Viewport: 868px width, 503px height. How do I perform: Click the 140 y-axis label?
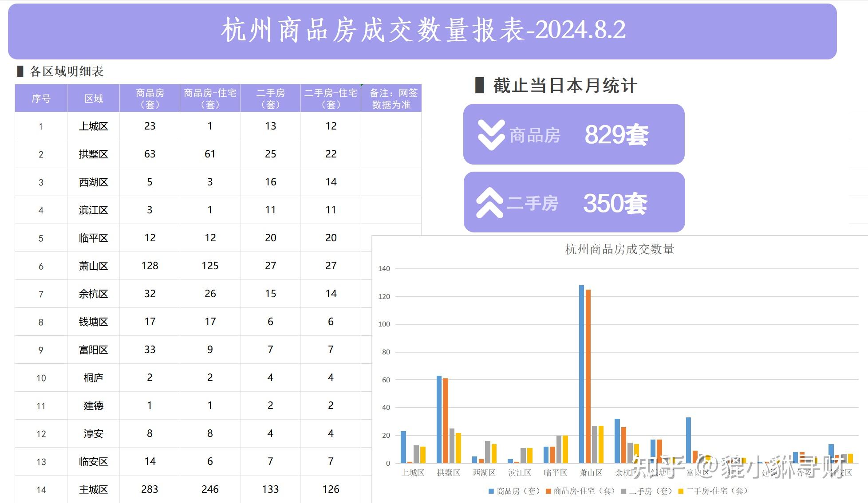[384, 268]
